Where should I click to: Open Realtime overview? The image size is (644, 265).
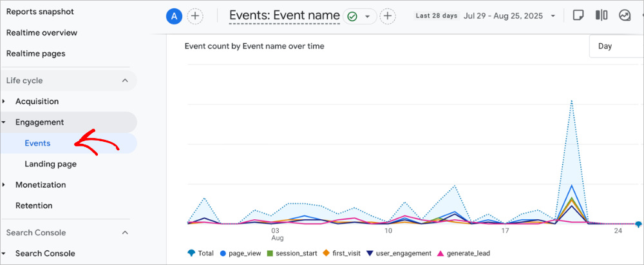(x=41, y=32)
